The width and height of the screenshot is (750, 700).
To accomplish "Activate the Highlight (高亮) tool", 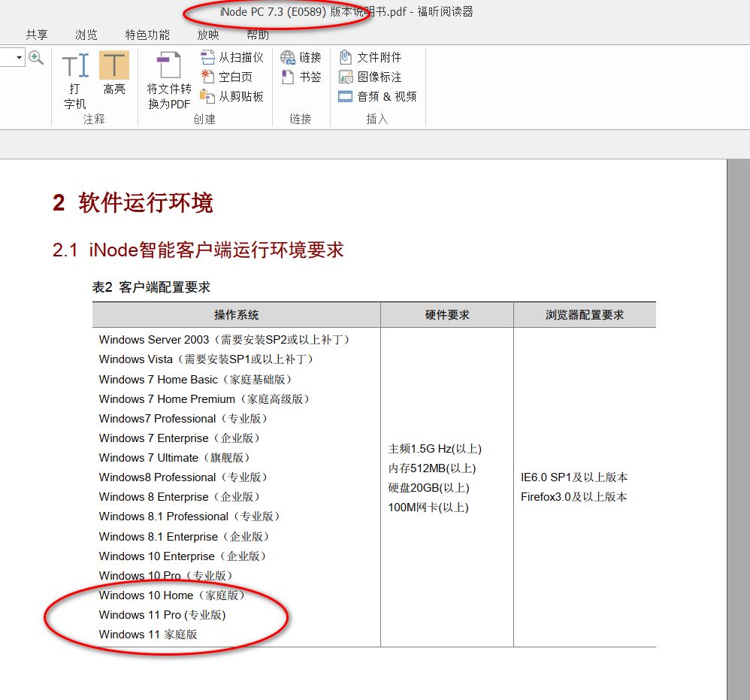I will tap(113, 73).
